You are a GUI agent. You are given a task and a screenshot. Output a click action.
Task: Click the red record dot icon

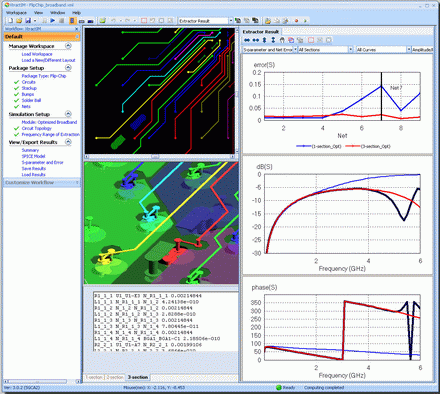(x=296, y=21)
